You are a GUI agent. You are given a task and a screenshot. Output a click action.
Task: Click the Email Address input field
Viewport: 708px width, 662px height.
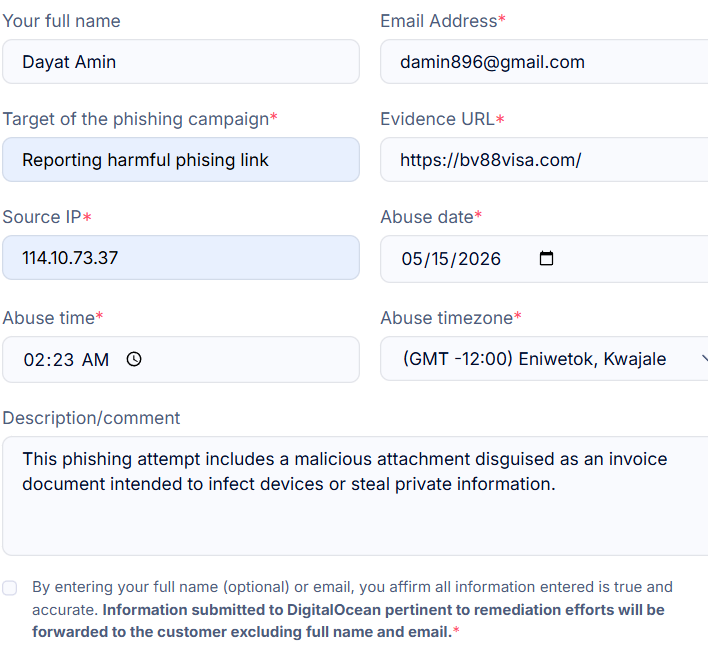point(544,62)
